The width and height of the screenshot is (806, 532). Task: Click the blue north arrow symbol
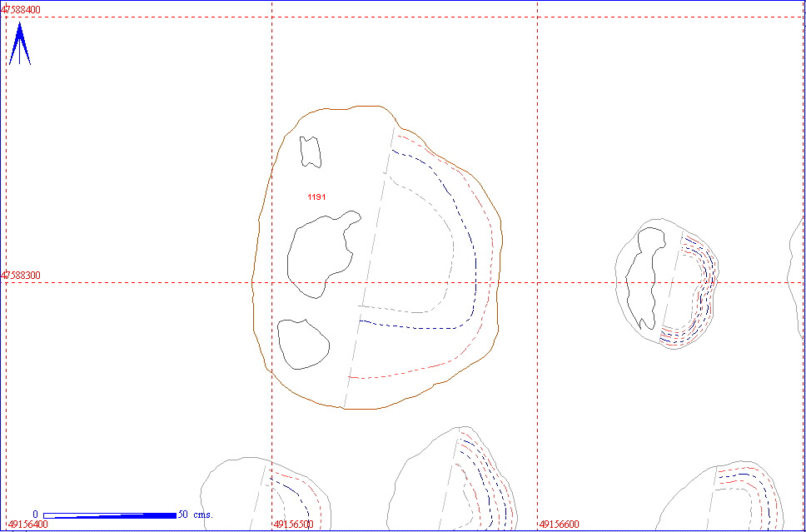(x=19, y=43)
